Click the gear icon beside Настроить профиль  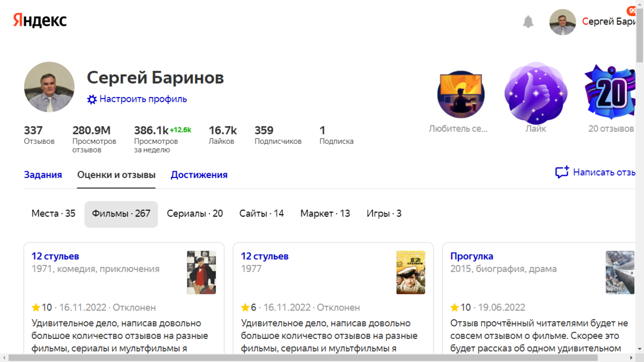click(92, 99)
